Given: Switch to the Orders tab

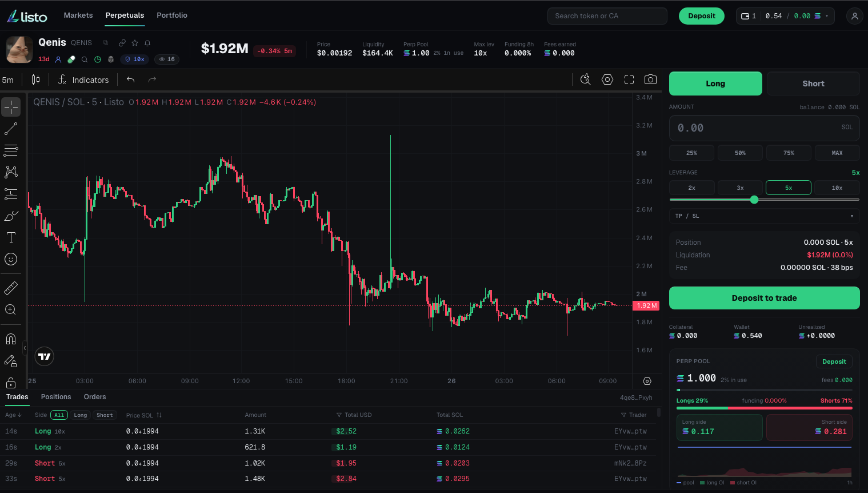Looking at the screenshot, I should [x=95, y=397].
